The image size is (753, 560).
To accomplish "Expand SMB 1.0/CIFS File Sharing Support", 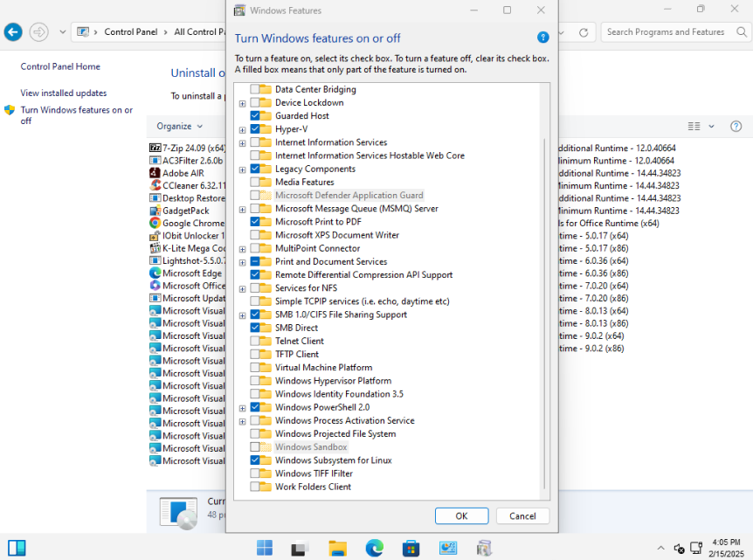I will (x=243, y=315).
